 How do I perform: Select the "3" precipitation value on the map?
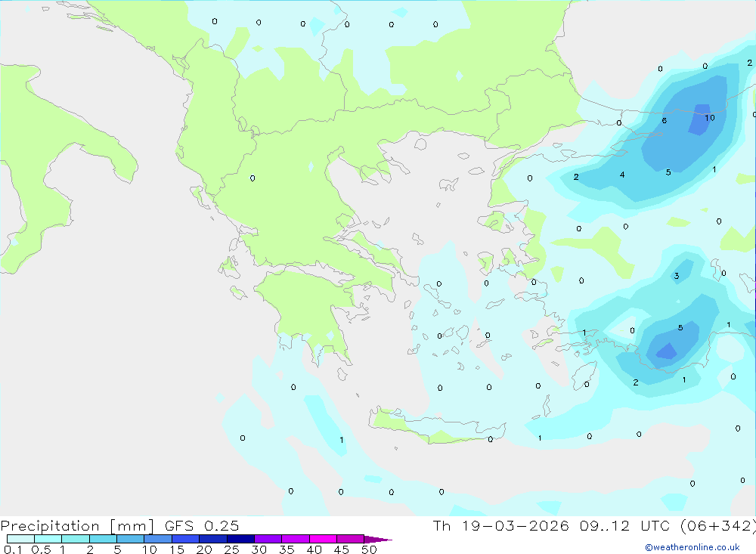tap(677, 276)
